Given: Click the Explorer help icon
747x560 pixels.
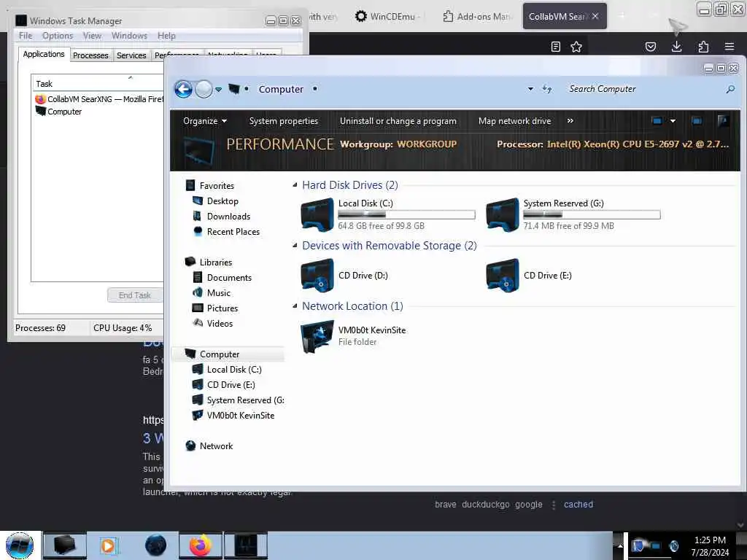Looking at the screenshot, I should pos(723,121).
